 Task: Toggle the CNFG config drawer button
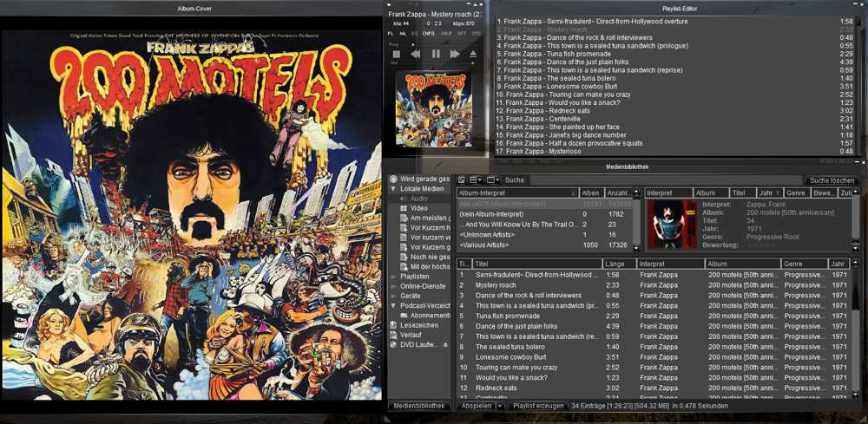[428, 33]
